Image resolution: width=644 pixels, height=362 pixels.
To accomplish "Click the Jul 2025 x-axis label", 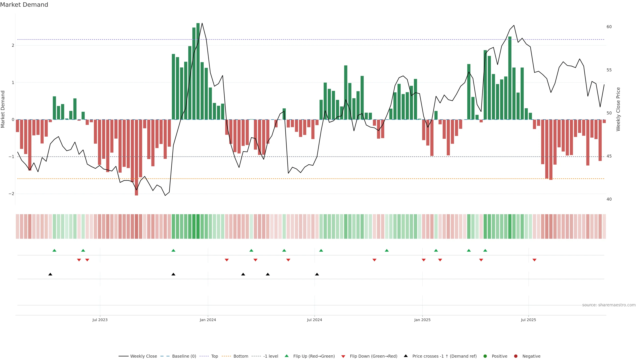I will click(528, 320).
